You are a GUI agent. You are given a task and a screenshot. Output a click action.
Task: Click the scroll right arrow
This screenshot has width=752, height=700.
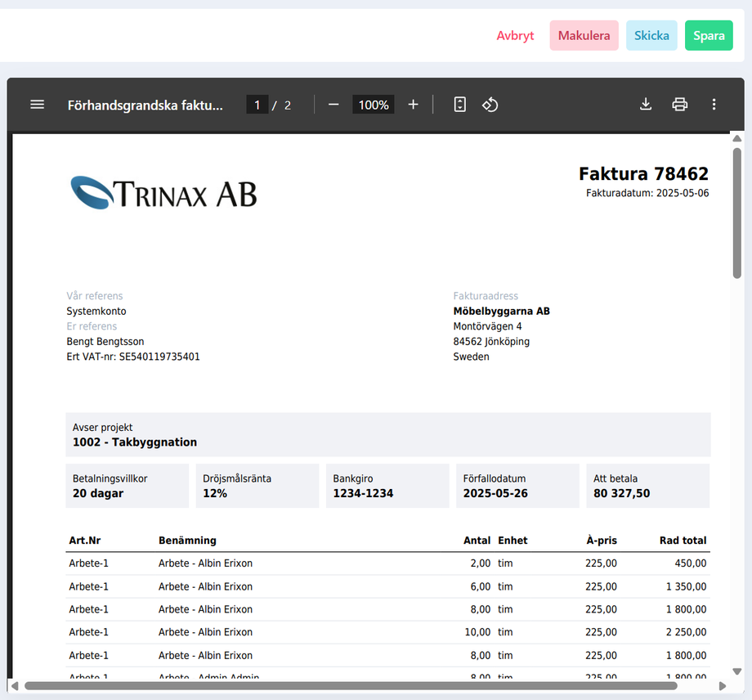coord(723,685)
